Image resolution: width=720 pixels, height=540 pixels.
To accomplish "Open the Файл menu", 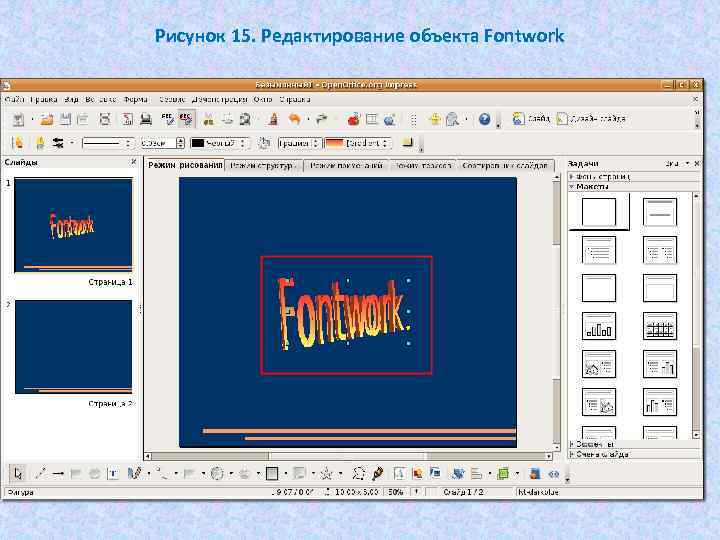I will [x=14, y=100].
